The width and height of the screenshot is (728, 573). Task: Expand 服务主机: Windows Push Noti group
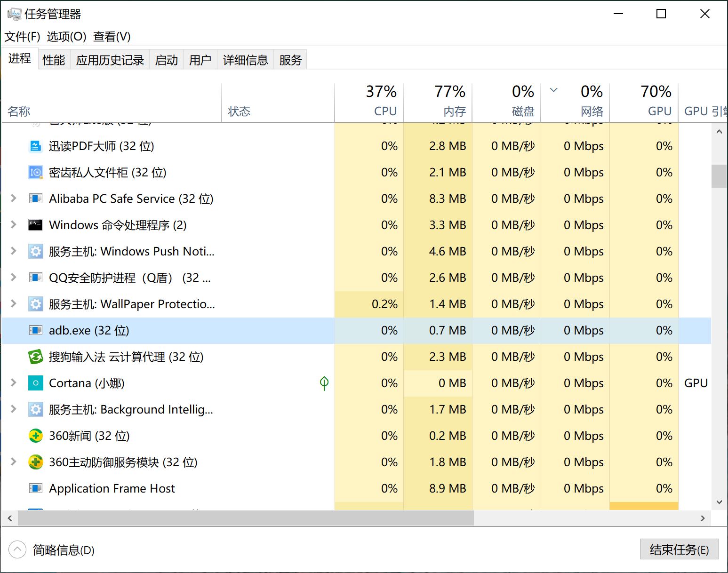coord(14,251)
